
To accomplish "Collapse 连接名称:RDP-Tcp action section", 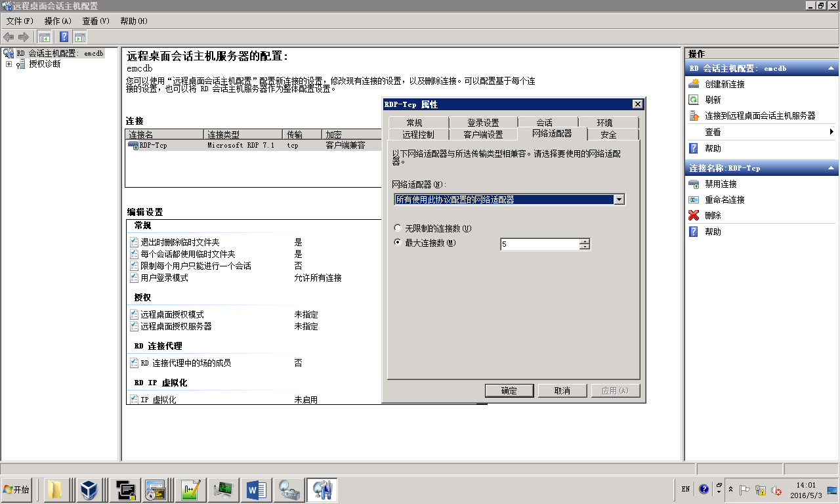I will click(832, 168).
